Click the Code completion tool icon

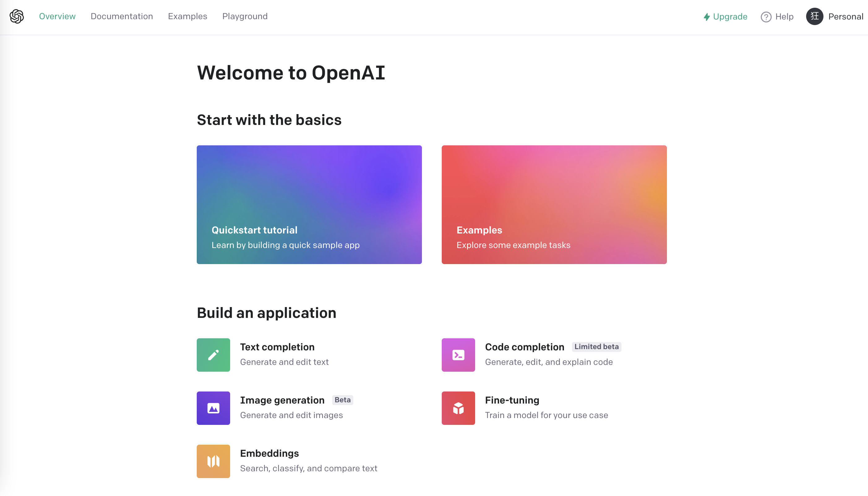[458, 355]
